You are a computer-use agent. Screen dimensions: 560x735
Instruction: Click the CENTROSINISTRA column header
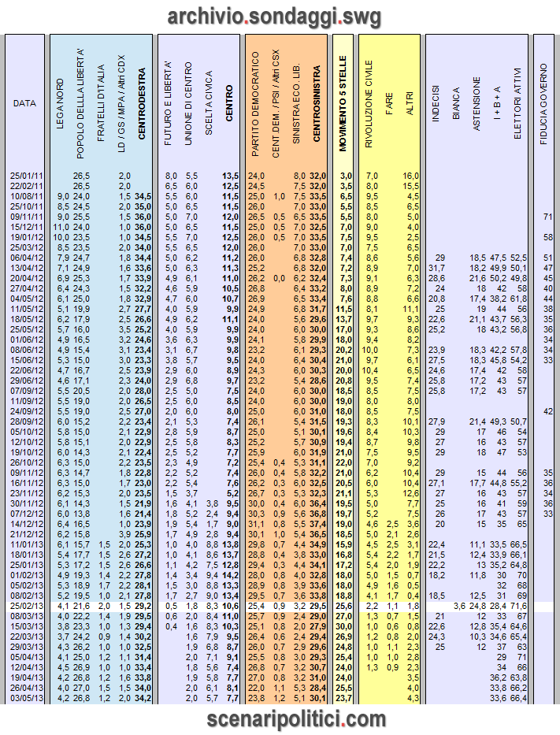click(x=317, y=104)
